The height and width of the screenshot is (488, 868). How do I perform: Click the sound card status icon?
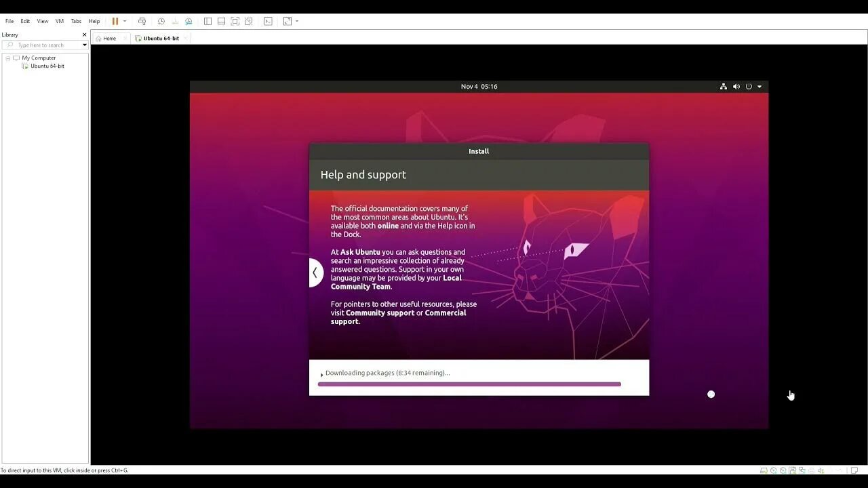(x=821, y=470)
